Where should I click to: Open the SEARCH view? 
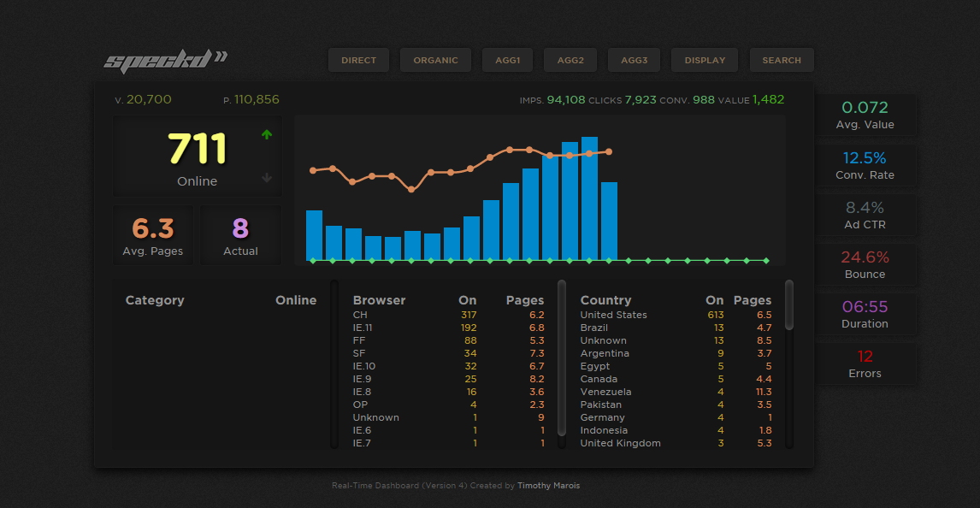(781, 60)
